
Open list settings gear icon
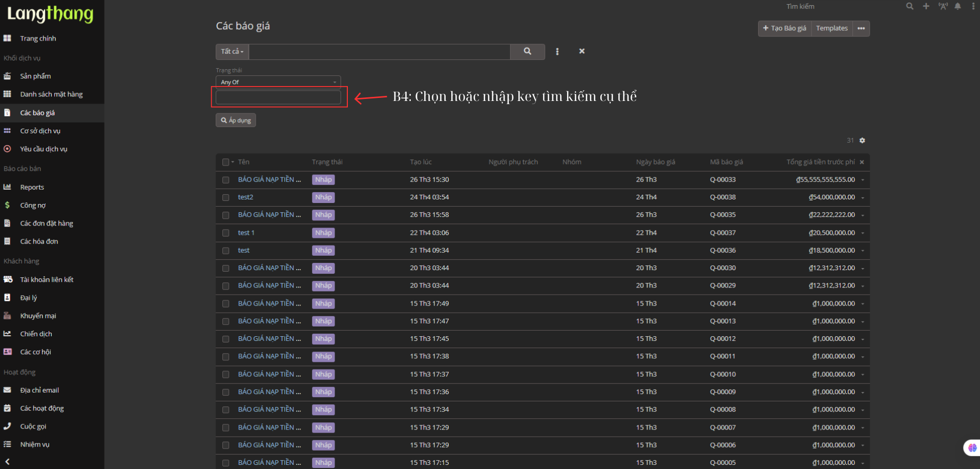862,140
